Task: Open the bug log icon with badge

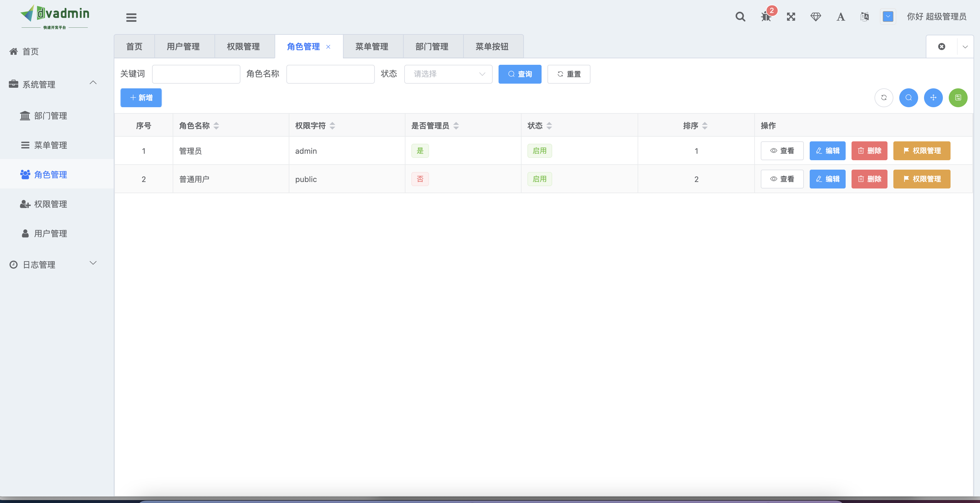Action: tap(766, 17)
